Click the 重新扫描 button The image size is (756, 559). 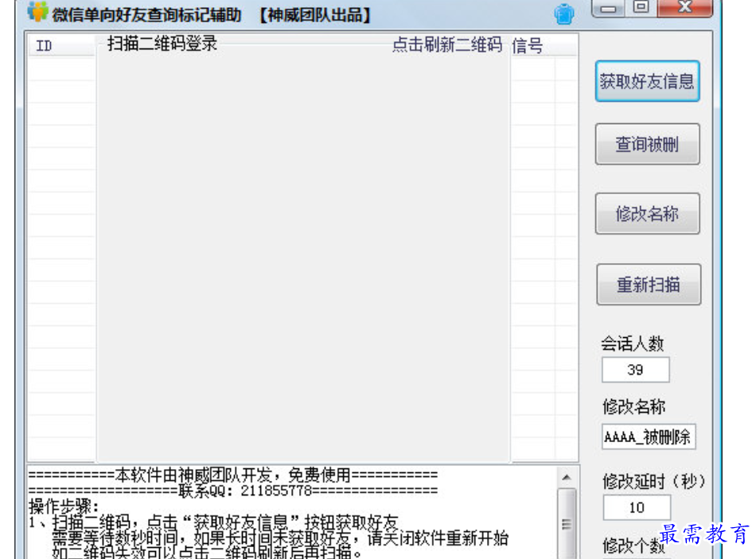point(649,285)
